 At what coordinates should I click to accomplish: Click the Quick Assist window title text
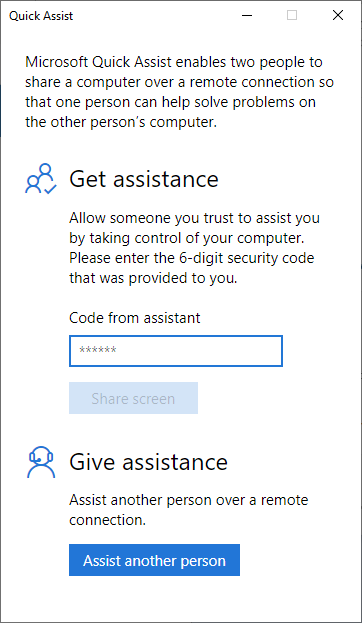click(x=41, y=16)
